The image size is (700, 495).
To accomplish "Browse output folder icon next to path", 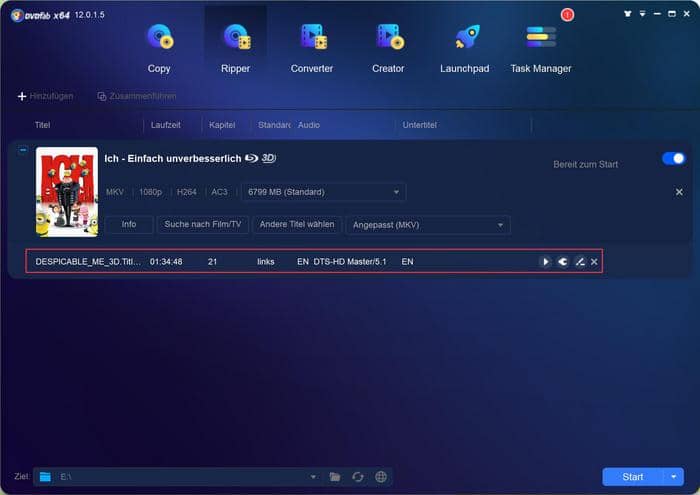I will click(335, 477).
